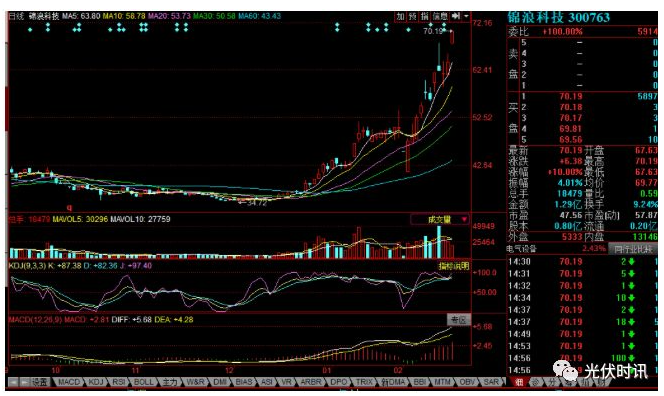The width and height of the screenshot is (664, 396).
Task: Click the left scroll arrow before 设置
Action: pos(13,382)
